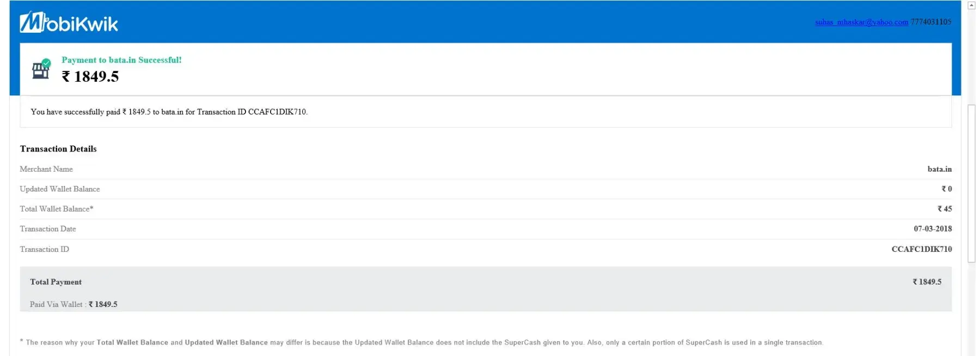Click the Total Payment value ₹ 1849.5
The image size is (980, 356).
(927, 282)
